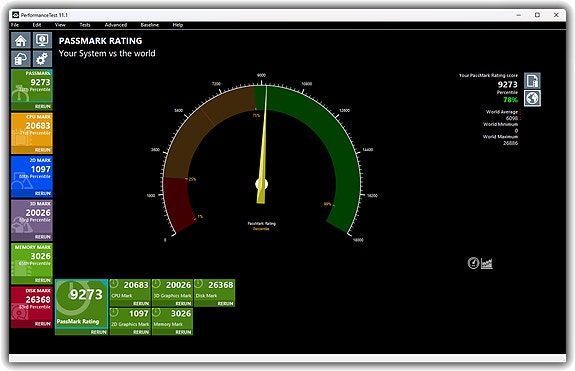Open the File menu

coord(15,25)
